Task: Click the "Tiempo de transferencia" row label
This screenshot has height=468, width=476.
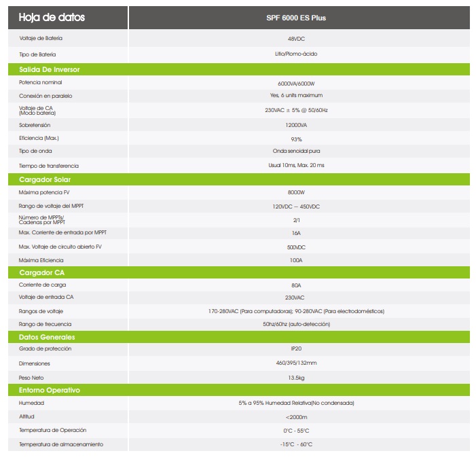Action: point(48,166)
